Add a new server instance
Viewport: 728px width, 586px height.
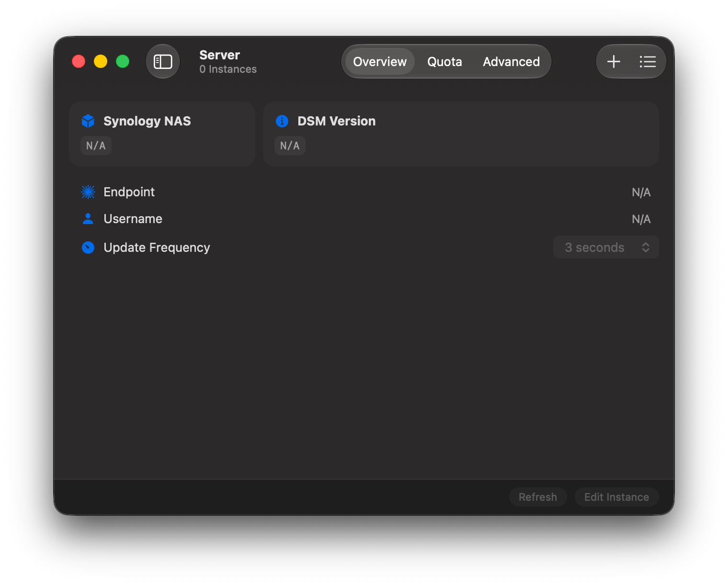click(x=614, y=61)
